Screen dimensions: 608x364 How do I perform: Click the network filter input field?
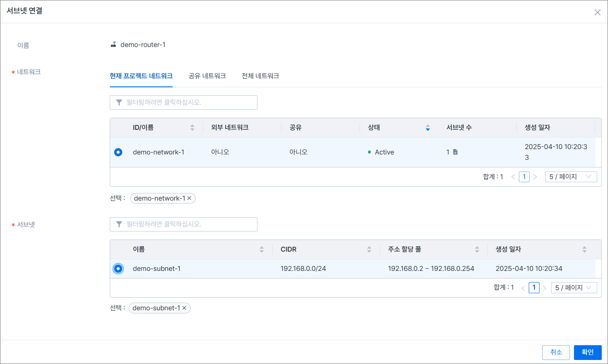tap(184, 103)
